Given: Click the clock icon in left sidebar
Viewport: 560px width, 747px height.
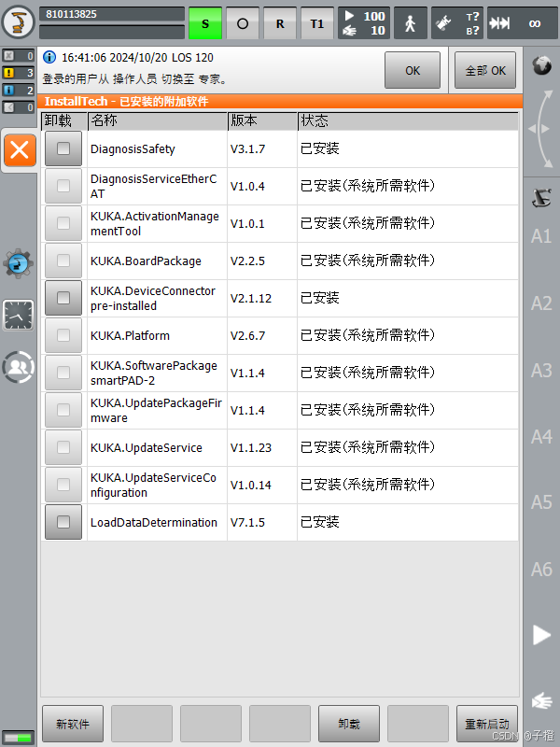Looking at the screenshot, I should tap(18, 315).
